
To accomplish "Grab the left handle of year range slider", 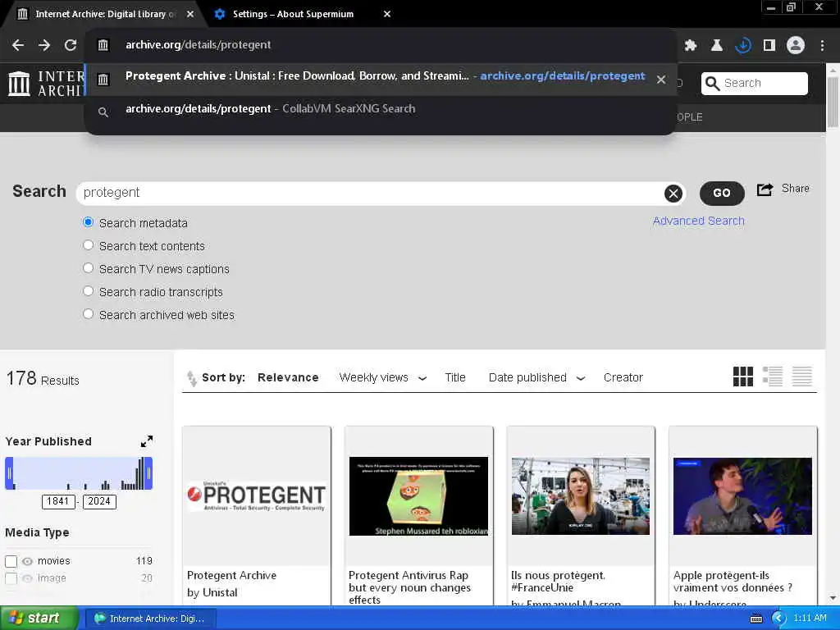I will [x=9, y=473].
